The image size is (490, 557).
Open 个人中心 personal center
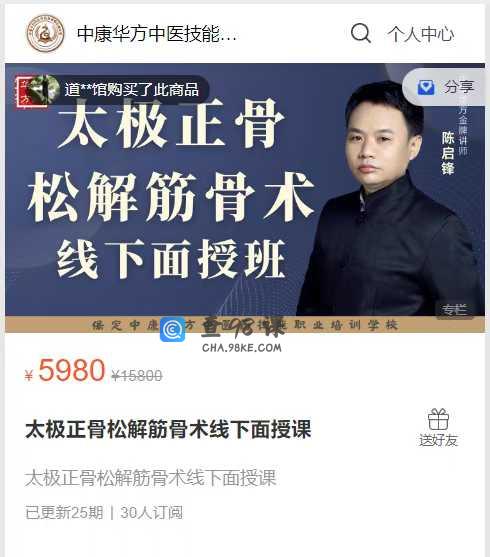tap(421, 34)
